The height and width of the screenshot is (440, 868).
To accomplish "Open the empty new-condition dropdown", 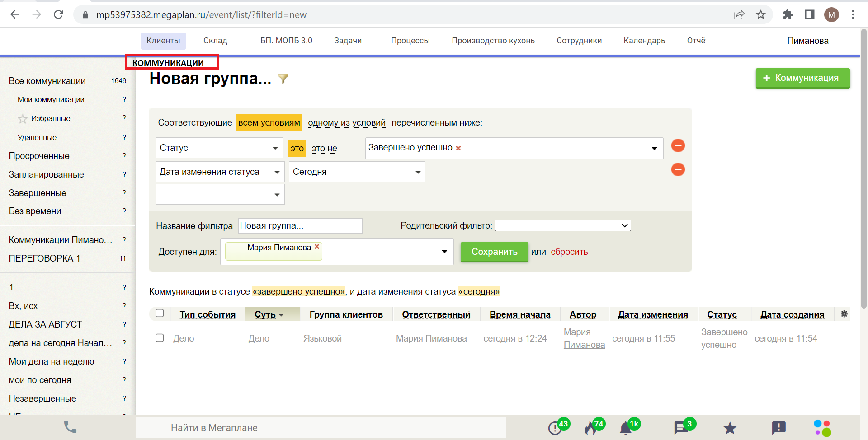I will 220,194.
